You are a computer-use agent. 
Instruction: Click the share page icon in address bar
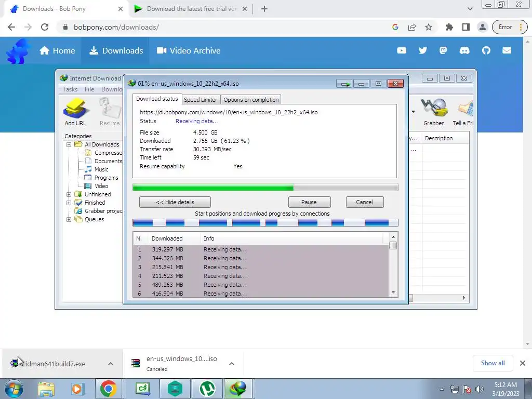pyautogui.click(x=412, y=27)
